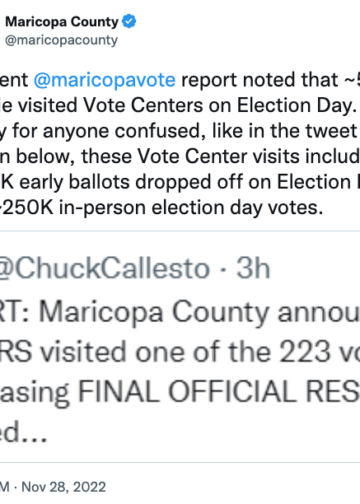Open the Maricopa County profile name
The image size is (360, 504).
click(62, 22)
